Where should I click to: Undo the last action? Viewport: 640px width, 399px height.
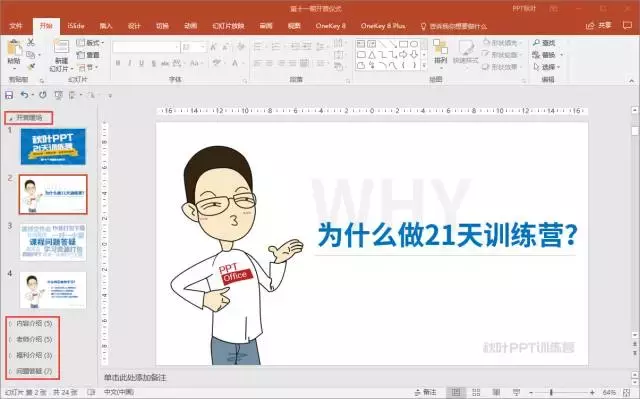coord(24,95)
